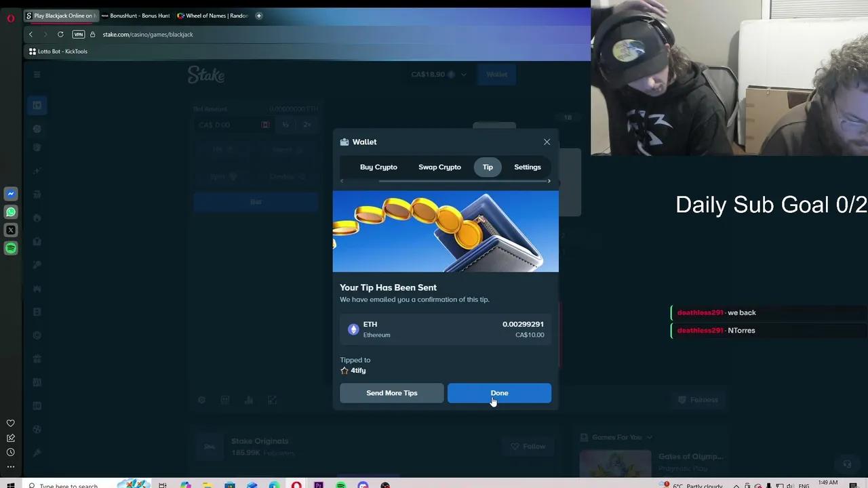
Task: Click the Windows taskbar search box
Action: click(68, 485)
